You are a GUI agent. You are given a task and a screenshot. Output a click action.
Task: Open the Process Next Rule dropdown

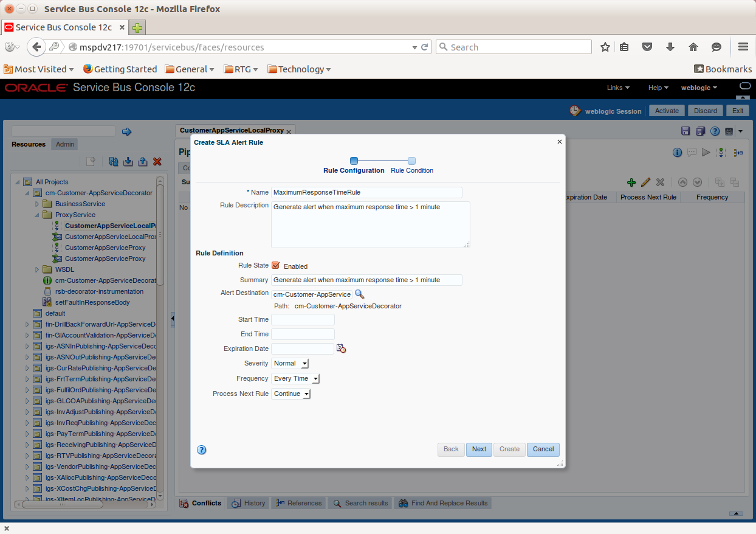tap(291, 394)
